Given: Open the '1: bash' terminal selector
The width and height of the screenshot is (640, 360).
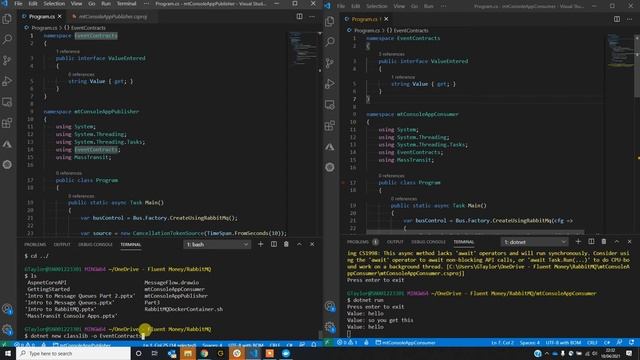Looking at the screenshot, I should click(x=217, y=244).
